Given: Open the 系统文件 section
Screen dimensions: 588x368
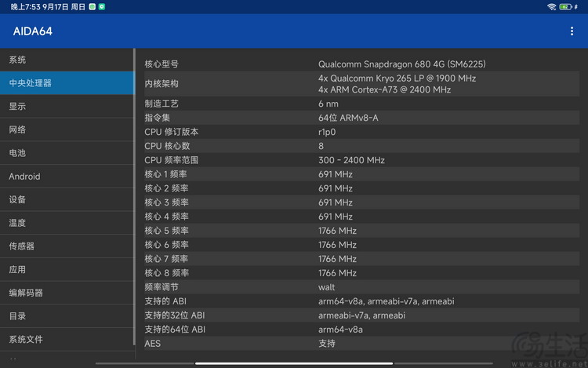Looking at the screenshot, I should 67,340.
